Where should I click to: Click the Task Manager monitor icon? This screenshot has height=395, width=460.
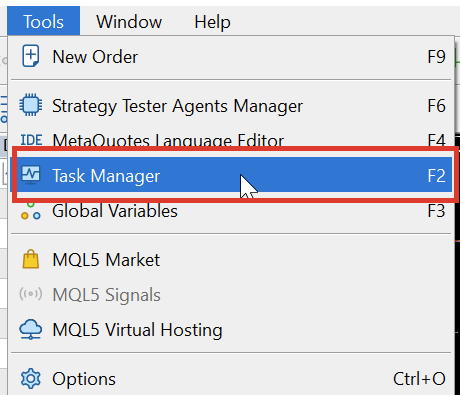point(31,175)
